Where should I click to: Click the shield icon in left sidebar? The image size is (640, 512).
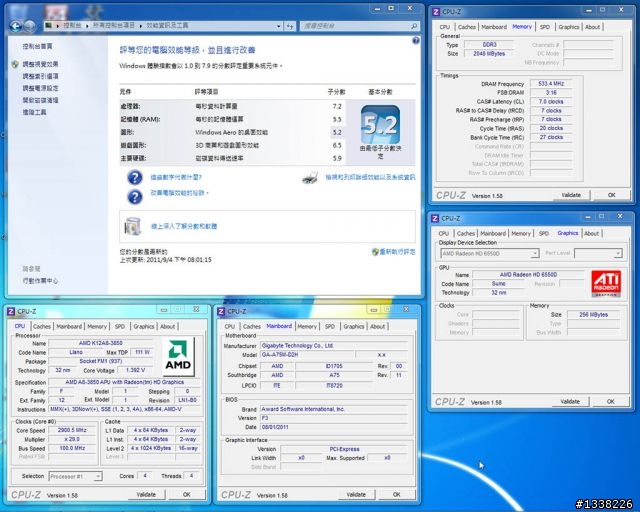pyautogui.click(x=15, y=64)
